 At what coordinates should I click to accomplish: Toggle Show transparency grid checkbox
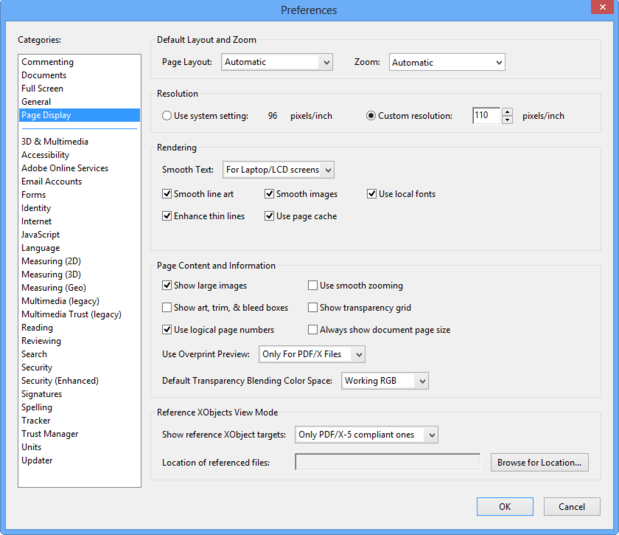(313, 308)
